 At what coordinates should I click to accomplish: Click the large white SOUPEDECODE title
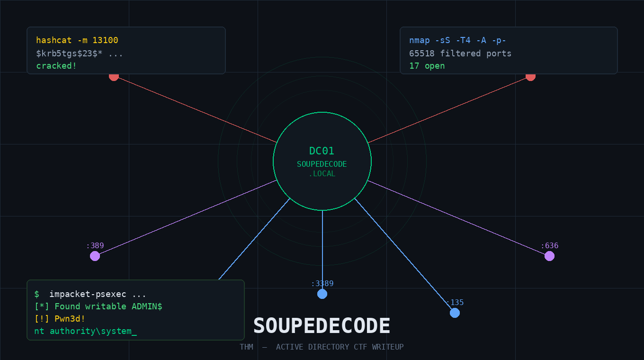pos(322,326)
